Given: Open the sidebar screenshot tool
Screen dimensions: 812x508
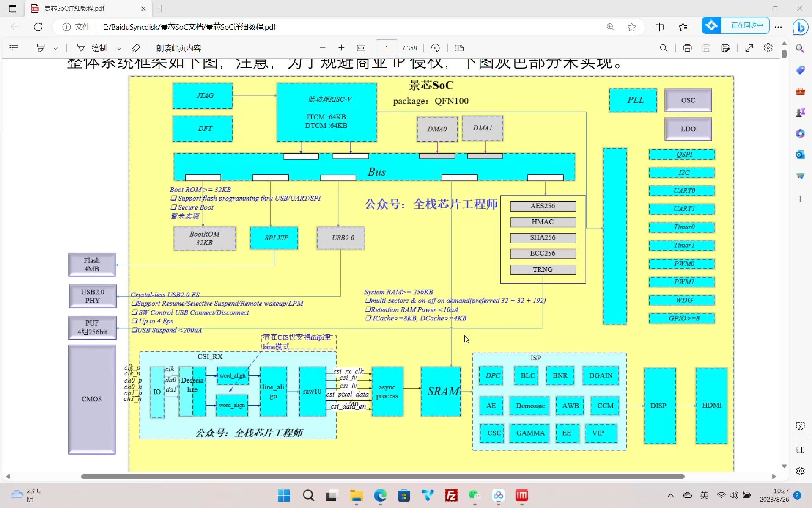Looking at the screenshot, I should click(x=800, y=426).
